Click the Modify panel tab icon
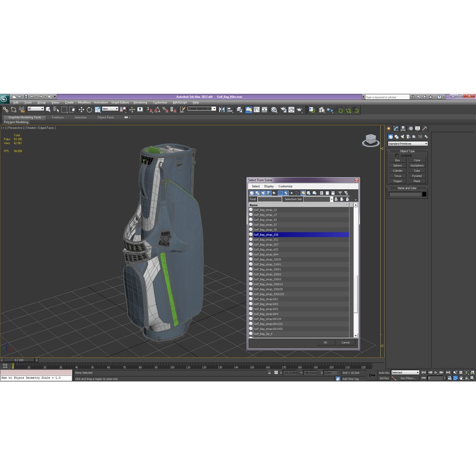Viewport: 476px width, 476px height. coord(396,129)
